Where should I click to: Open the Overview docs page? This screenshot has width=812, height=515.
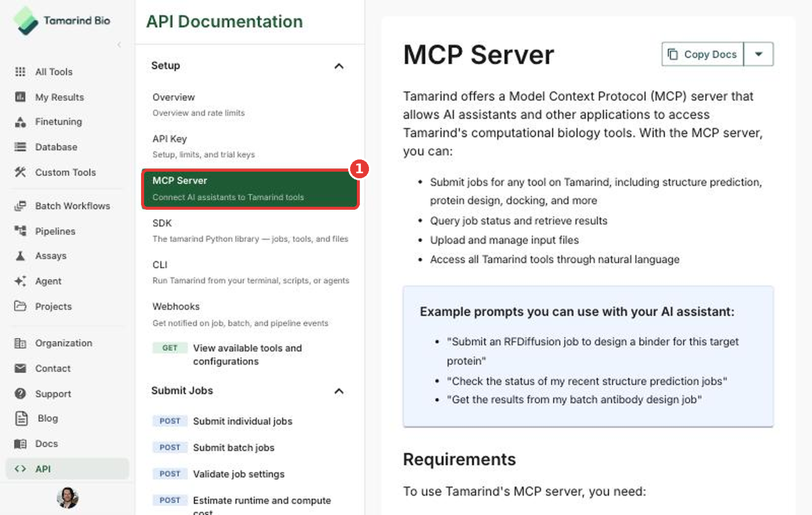250,105
